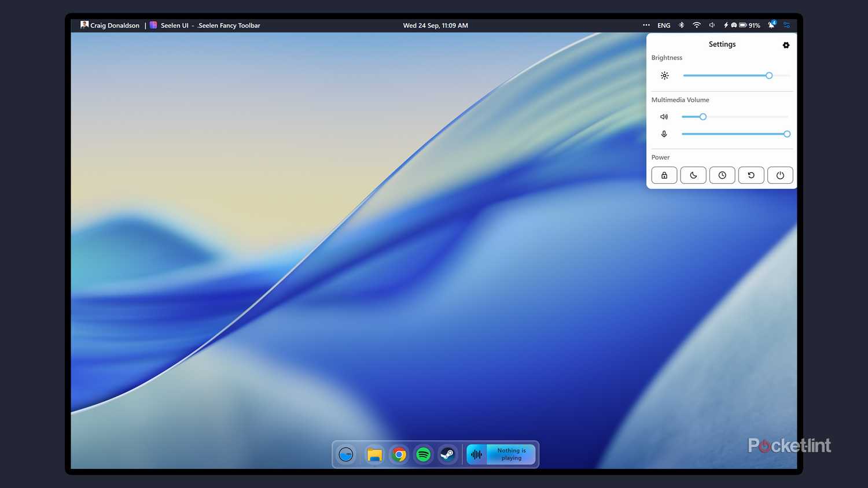
Task: Open the ENG language selector
Action: (x=663, y=25)
